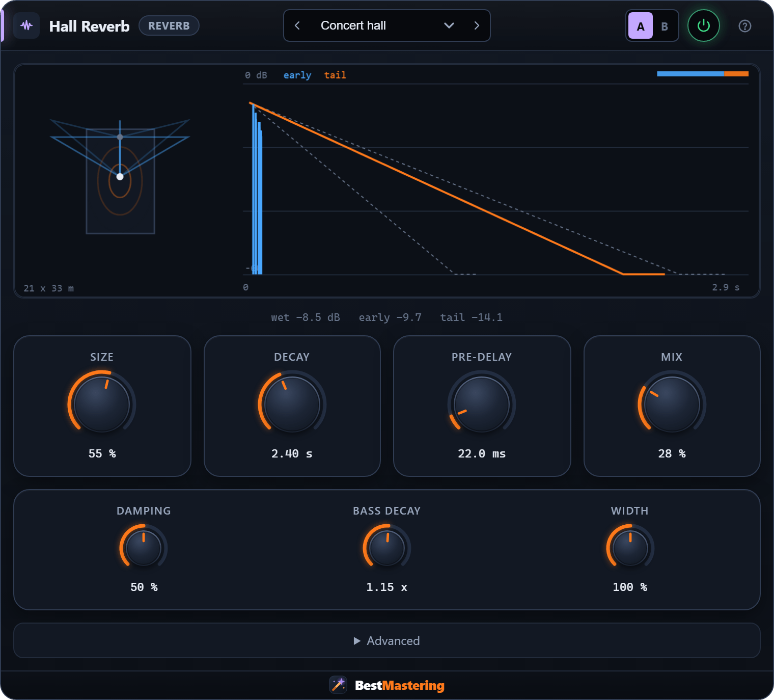Click the MIX knob
774x700 pixels.
tap(672, 405)
